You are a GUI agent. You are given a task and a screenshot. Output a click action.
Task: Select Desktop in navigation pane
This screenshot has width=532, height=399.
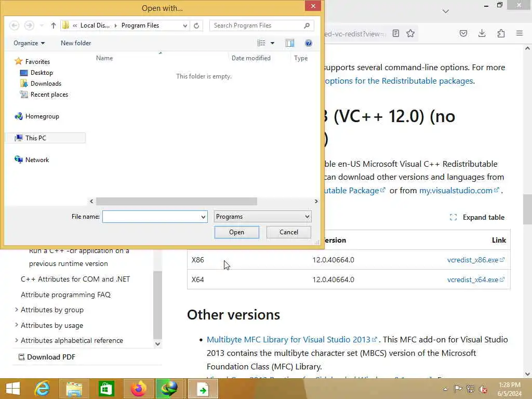[x=37, y=73]
